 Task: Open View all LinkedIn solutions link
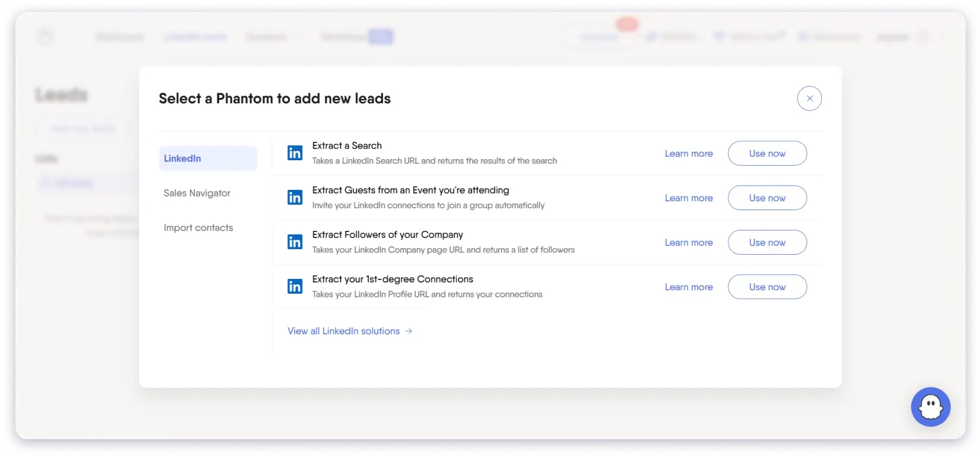[x=350, y=331]
